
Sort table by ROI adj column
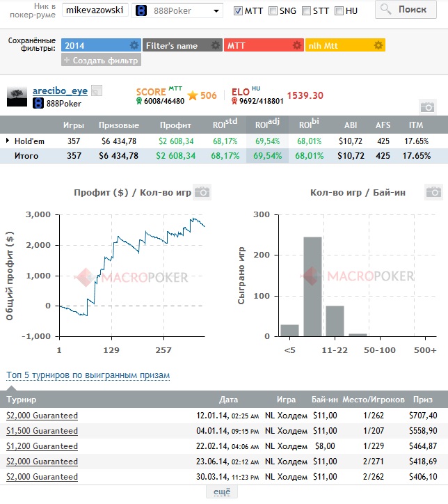point(265,125)
